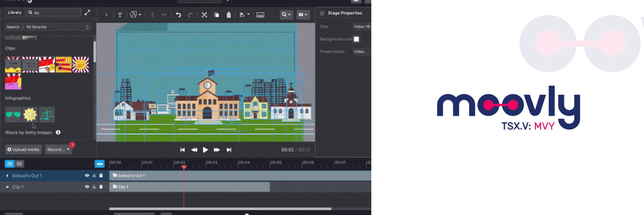Switch to the gray compact timeline view
The image size is (644, 215).
pos(19,164)
